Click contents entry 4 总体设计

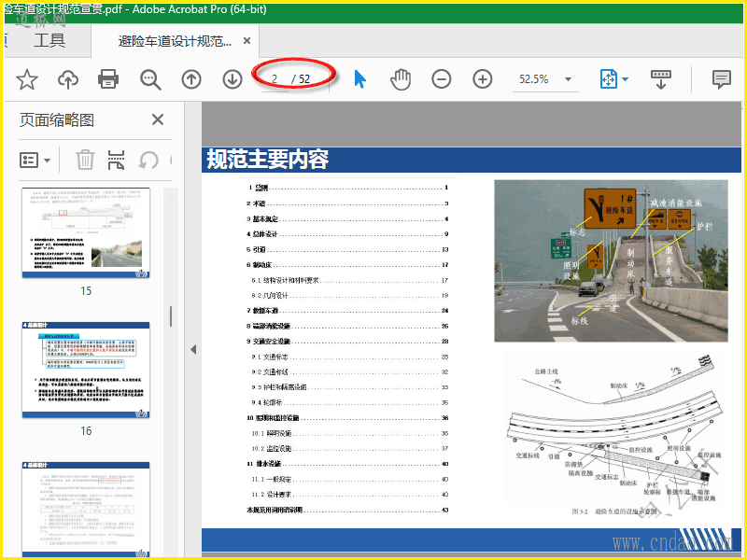click(347, 234)
